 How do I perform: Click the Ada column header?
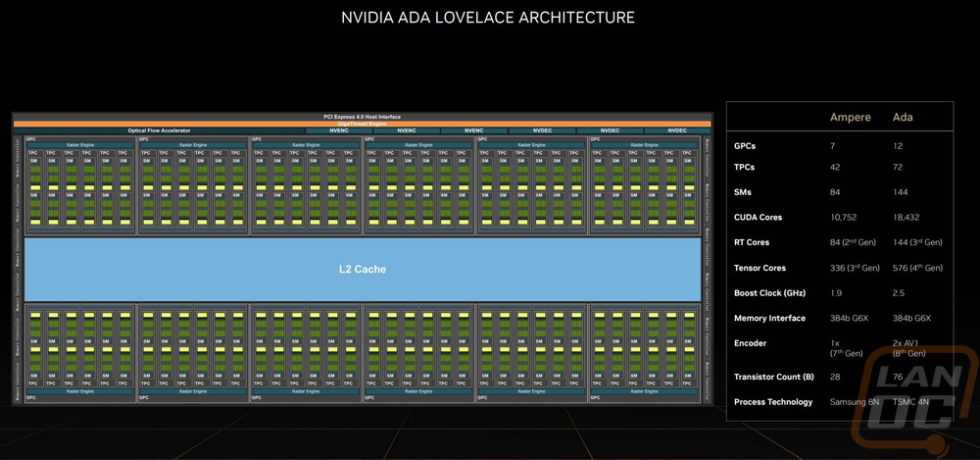(903, 118)
